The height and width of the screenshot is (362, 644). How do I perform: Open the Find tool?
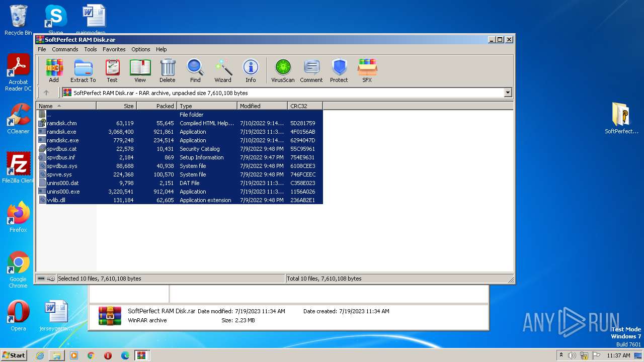click(x=195, y=70)
